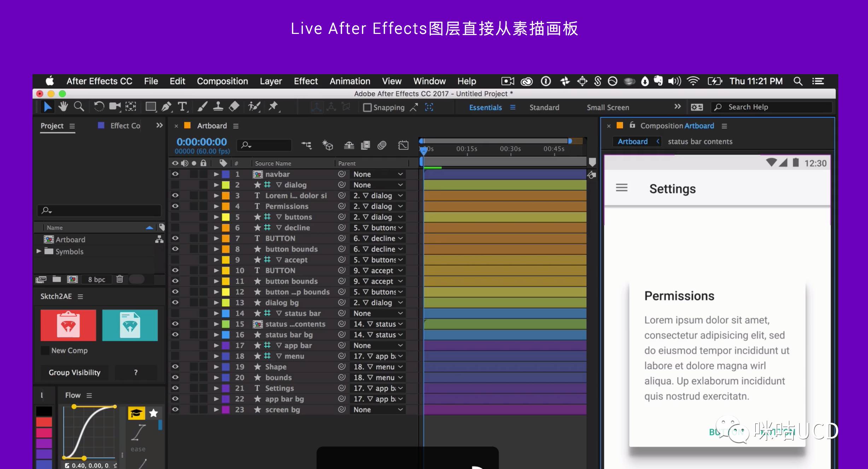Hide layer 8 button bounds eye
This screenshot has width=868, height=469.
tap(175, 249)
